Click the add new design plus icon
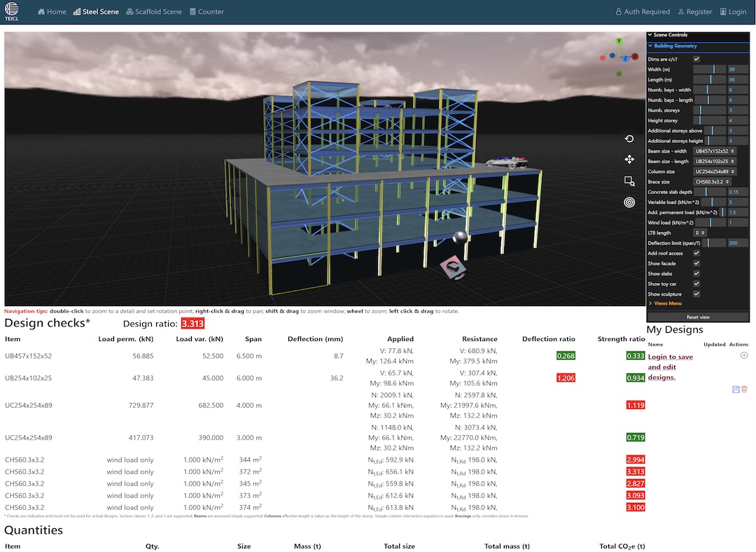The width and height of the screenshot is (756, 552). pyautogui.click(x=743, y=356)
